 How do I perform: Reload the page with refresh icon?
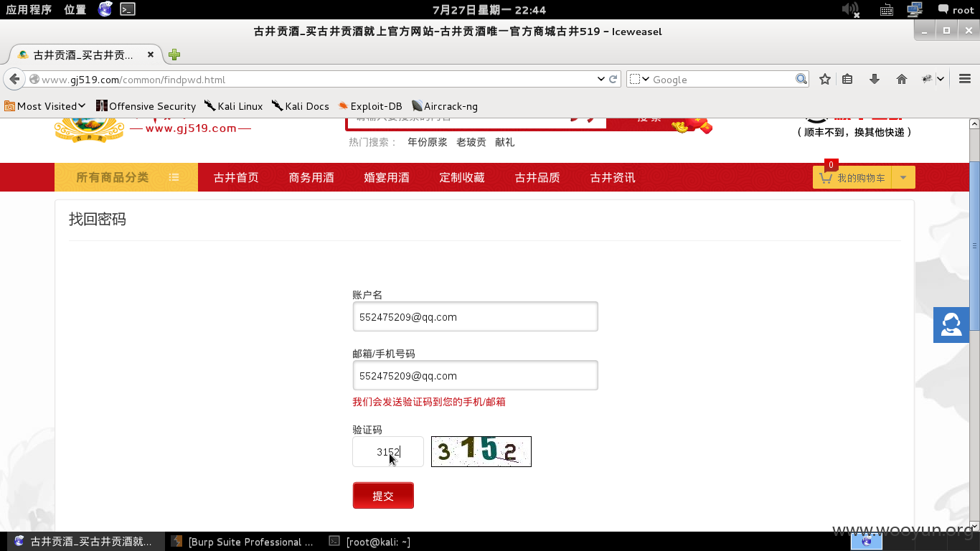pyautogui.click(x=613, y=80)
